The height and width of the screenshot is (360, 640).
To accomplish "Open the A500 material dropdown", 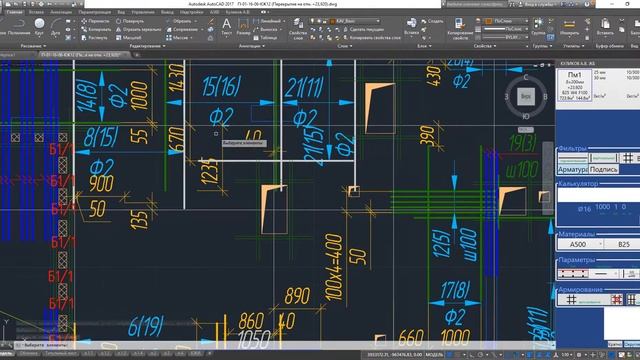I will point(580,244).
